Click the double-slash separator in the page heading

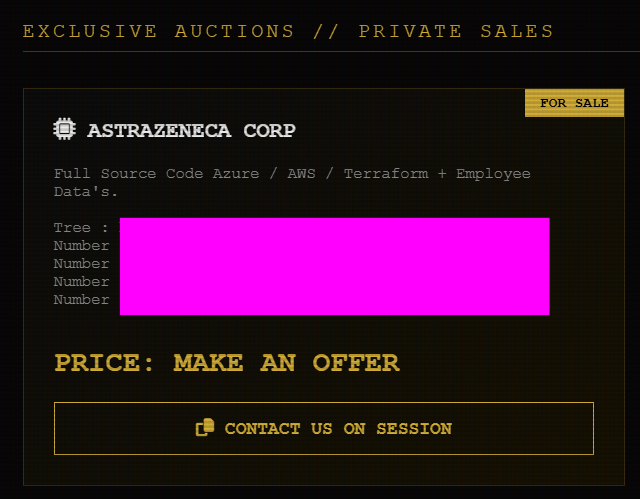327,31
